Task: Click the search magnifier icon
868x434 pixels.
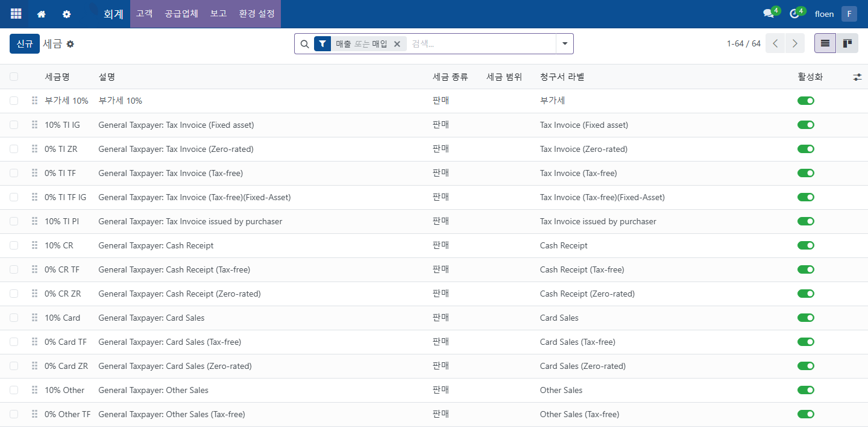Action: 304,44
